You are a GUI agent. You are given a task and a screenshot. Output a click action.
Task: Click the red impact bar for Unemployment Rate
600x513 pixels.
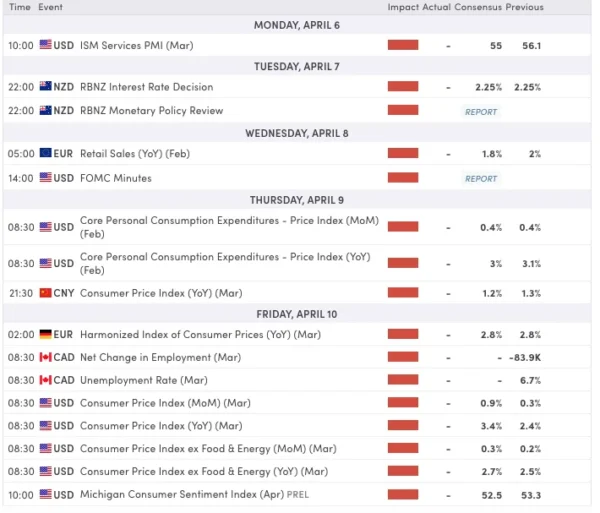tap(402, 380)
